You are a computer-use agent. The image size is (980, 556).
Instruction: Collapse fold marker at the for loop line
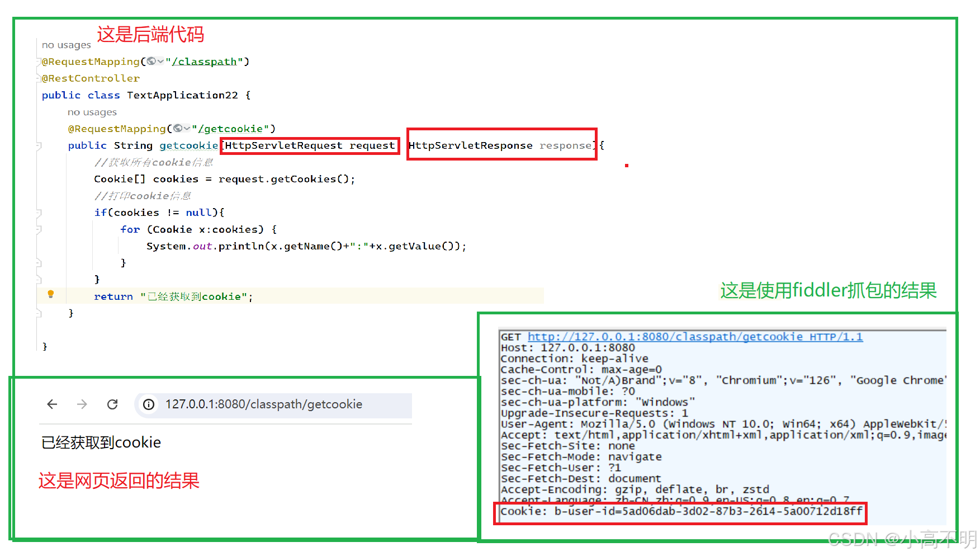[x=39, y=230]
